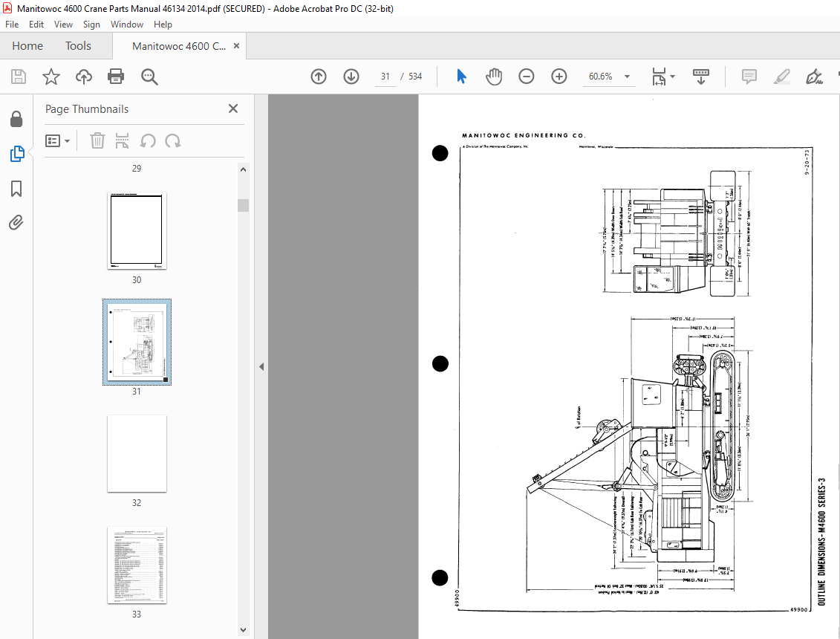
Task: View security settings lock icon
Action: [x=16, y=119]
